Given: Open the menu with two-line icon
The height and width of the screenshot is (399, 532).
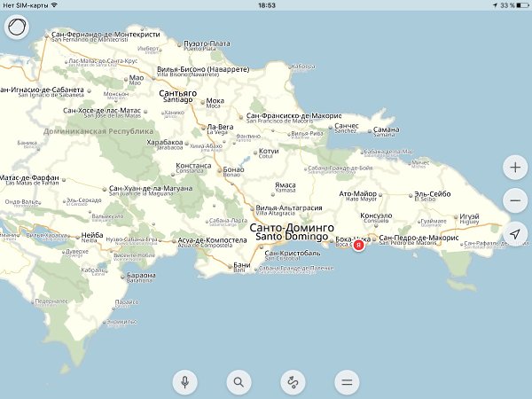Looking at the screenshot, I should pyautogui.click(x=347, y=382).
